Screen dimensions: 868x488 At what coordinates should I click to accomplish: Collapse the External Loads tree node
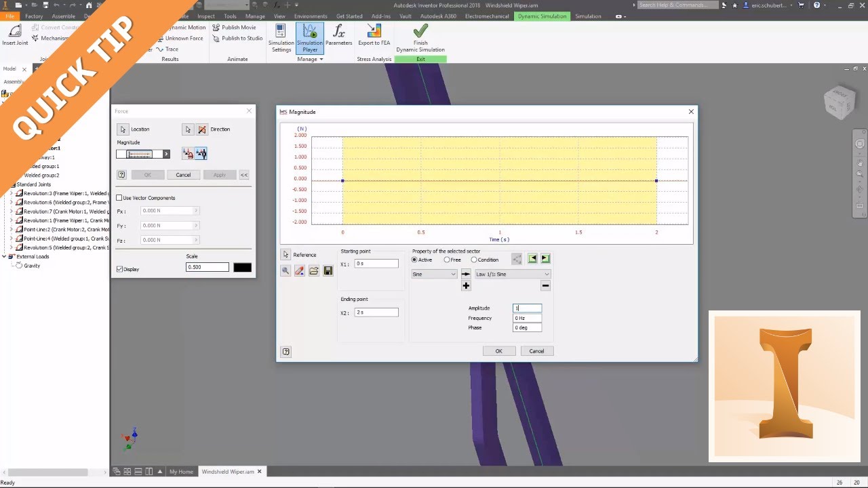(4, 257)
